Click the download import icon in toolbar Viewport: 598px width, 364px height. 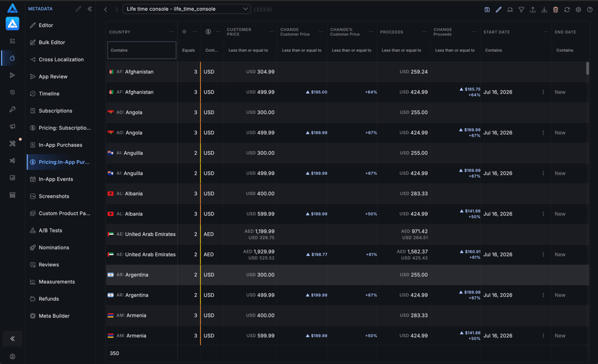pyautogui.click(x=544, y=9)
